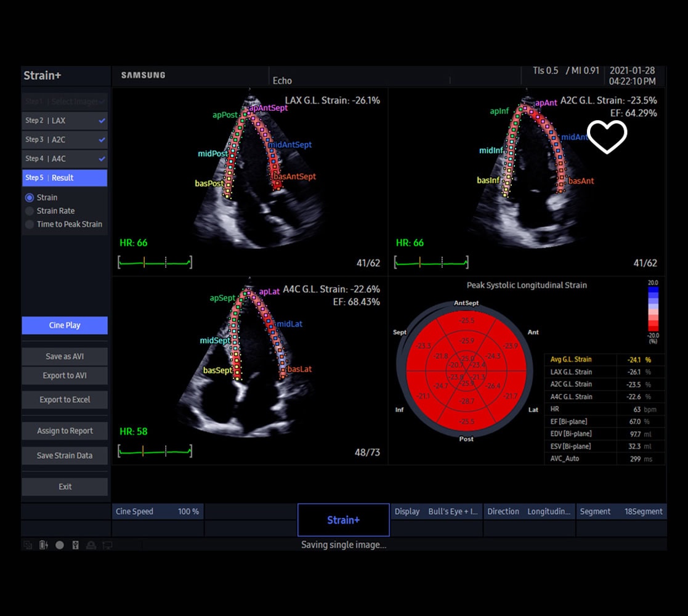Click the Export to Excel button
This screenshot has height=616, width=688.
click(x=65, y=400)
